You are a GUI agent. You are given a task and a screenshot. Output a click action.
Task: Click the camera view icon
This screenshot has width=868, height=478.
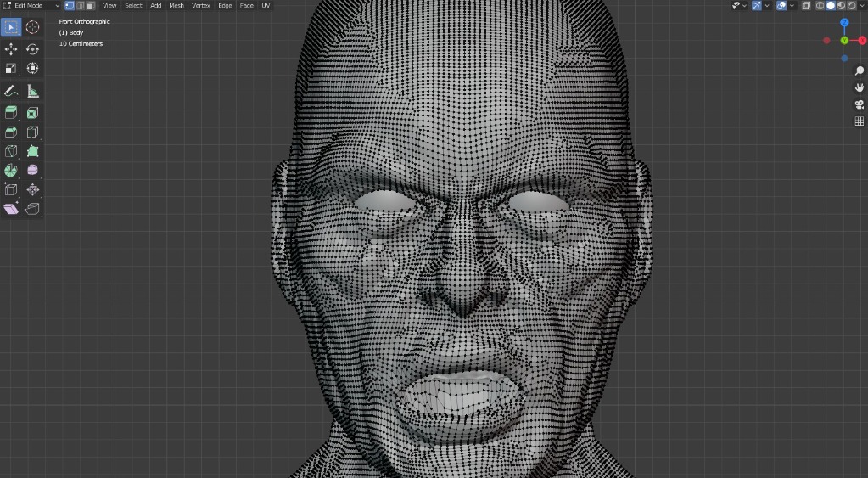859,104
